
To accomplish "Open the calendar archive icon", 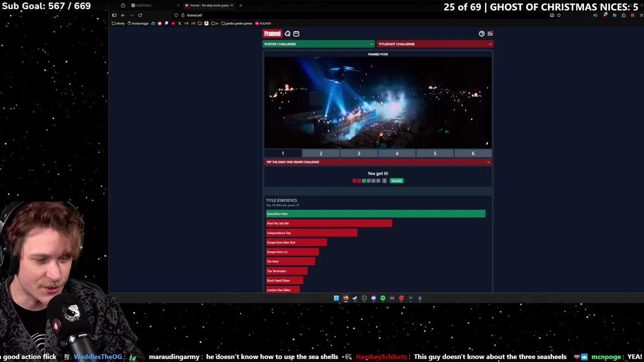I will [296, 34].
